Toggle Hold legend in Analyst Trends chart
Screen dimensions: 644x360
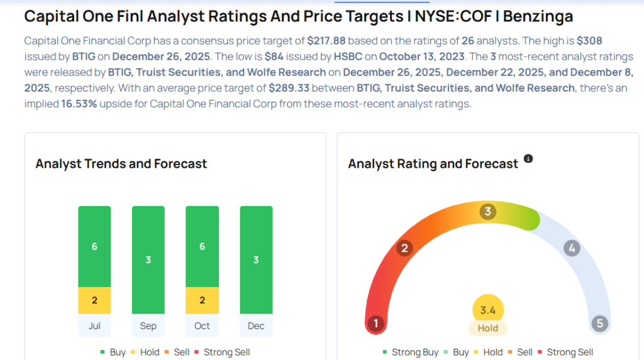point(145,352)
